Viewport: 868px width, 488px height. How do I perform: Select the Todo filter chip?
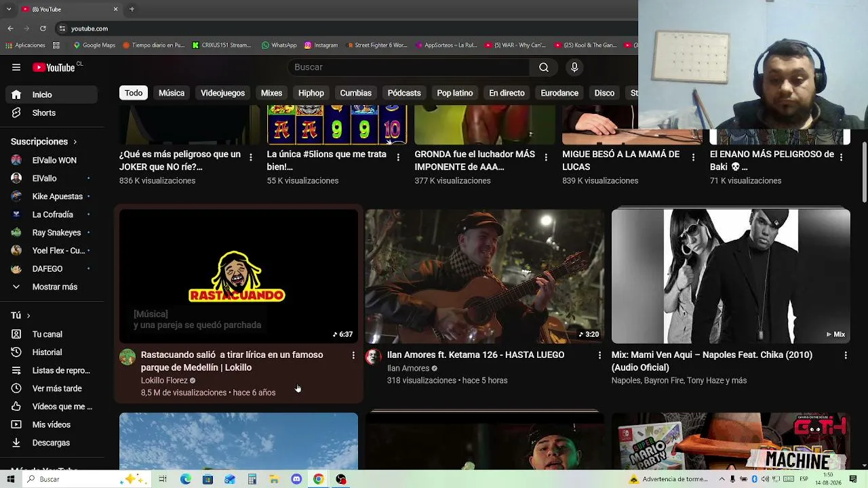(x=134, y=93)
